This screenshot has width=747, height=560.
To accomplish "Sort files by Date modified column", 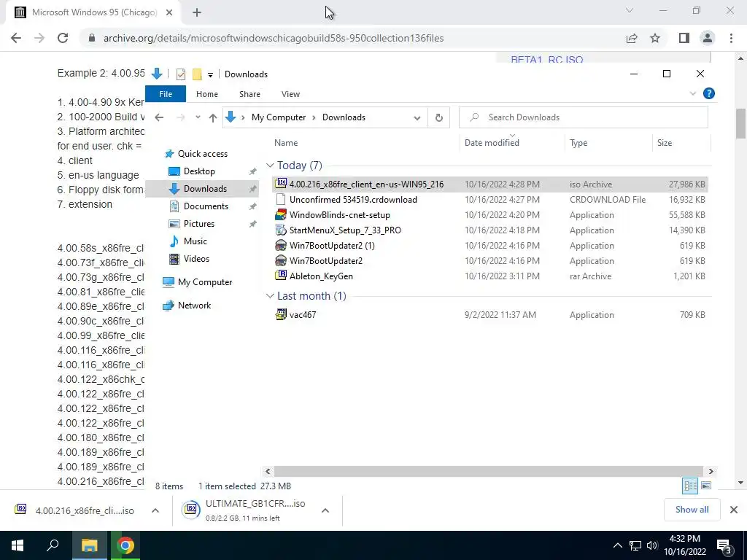I will pyautogui.click(x=492, y=143).
